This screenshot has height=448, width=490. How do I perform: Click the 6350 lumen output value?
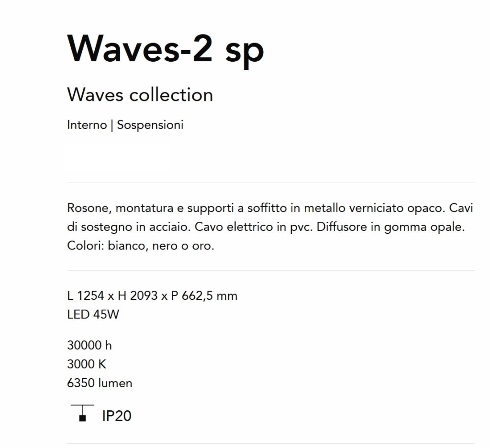coord(100,383)
